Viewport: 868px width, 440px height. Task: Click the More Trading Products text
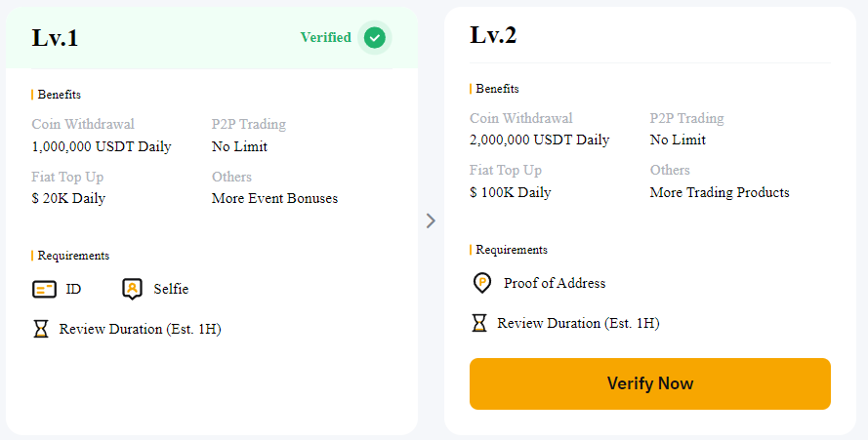(x=720, y=192)
